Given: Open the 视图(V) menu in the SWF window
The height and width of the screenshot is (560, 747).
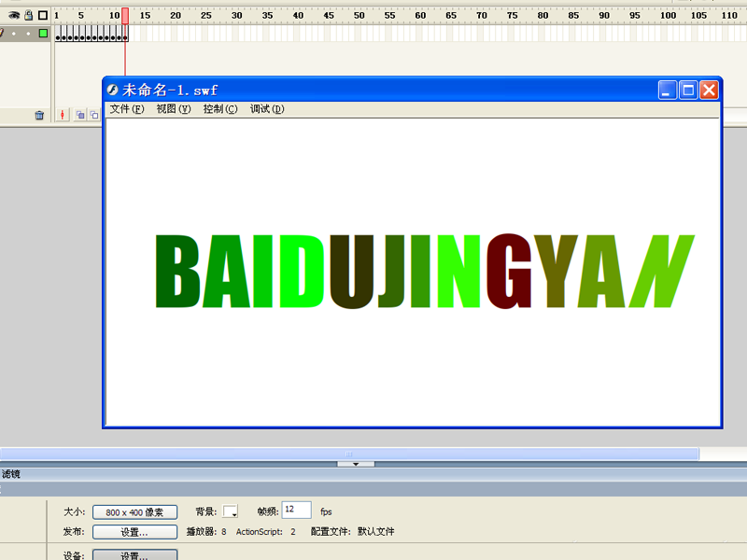Looking at the screenshot, I should 174,109.
